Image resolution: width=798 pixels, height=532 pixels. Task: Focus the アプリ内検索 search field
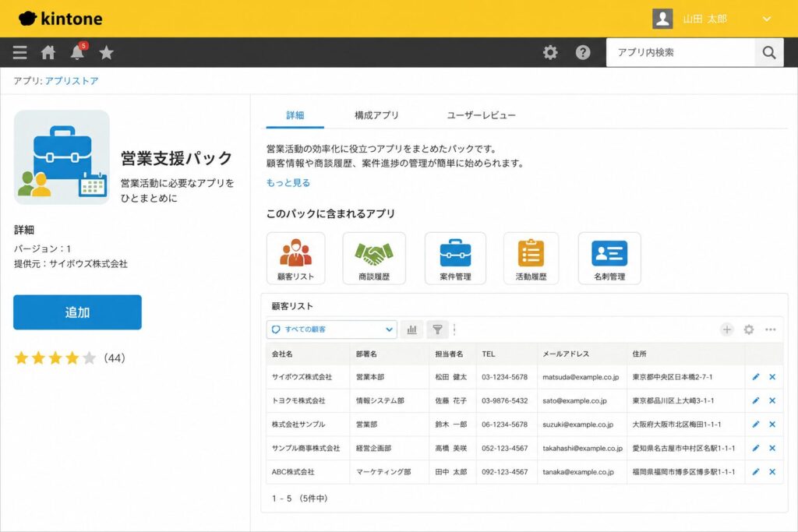point(680,52)
